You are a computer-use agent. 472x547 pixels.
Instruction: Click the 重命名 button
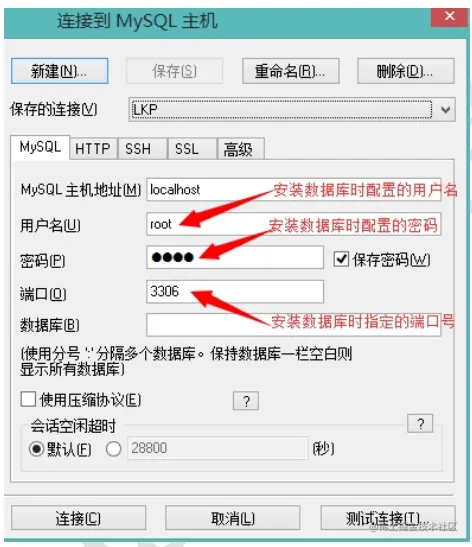point(291,71)
